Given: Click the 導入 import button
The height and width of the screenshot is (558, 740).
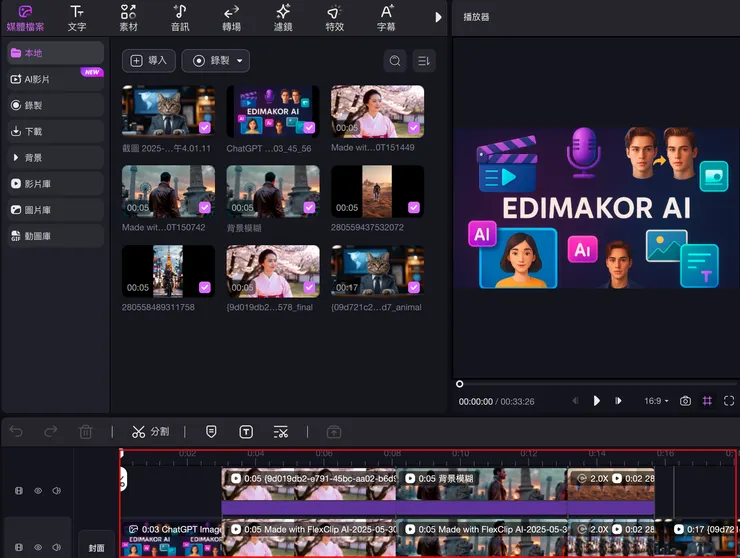Looking at the screenshot, I should pyautogui.click(x=147, y=61).
